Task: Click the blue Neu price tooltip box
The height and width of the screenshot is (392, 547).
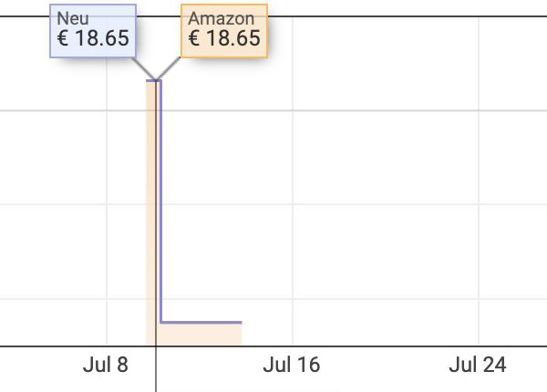Action: point(93,31)
